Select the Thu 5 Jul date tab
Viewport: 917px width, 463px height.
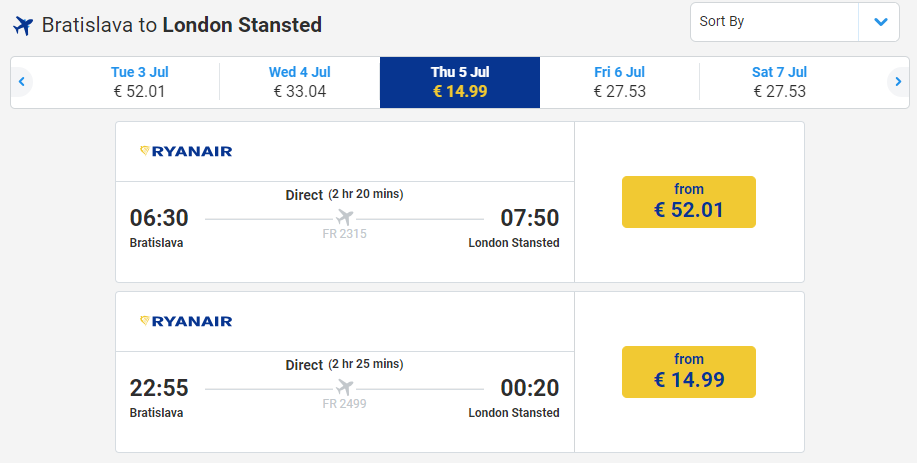(x=460, y=82)
